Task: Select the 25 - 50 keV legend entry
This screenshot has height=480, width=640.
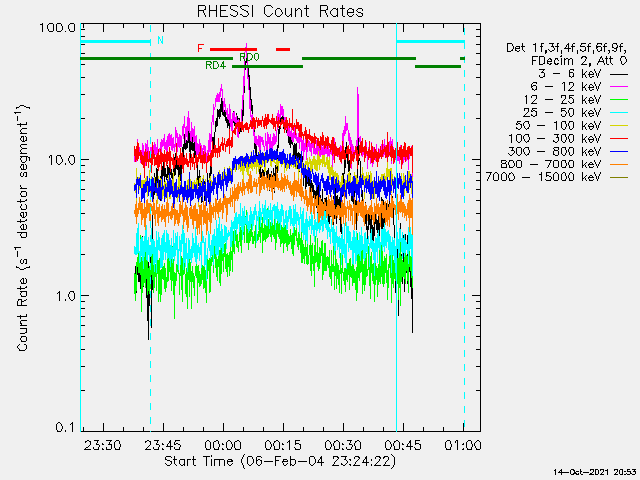Action: pyautogui.click(x=576, y=113)
